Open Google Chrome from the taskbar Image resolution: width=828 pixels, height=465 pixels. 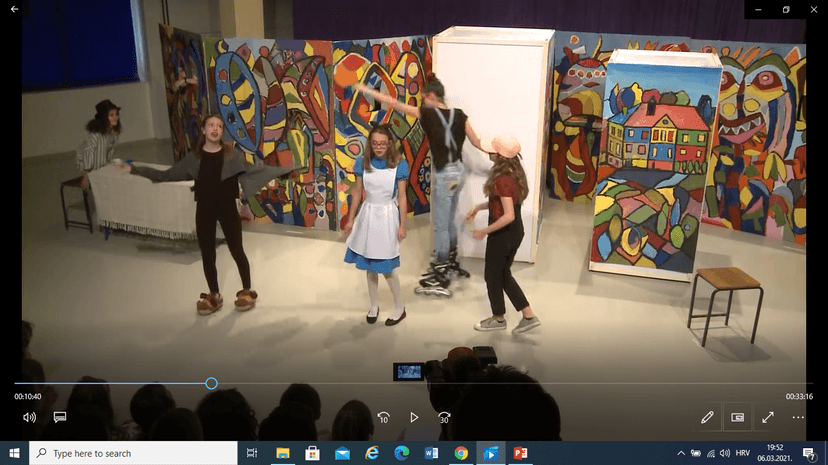tap(461, 453)
